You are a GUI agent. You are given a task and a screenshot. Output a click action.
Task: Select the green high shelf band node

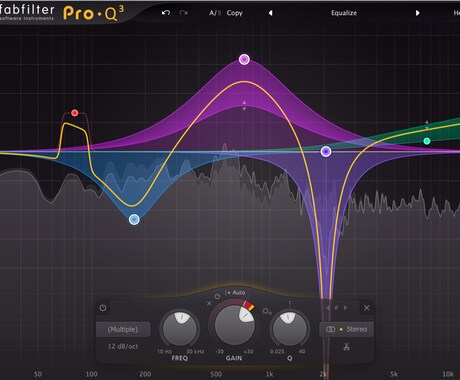pyautogui.click(x=427, y=141)
